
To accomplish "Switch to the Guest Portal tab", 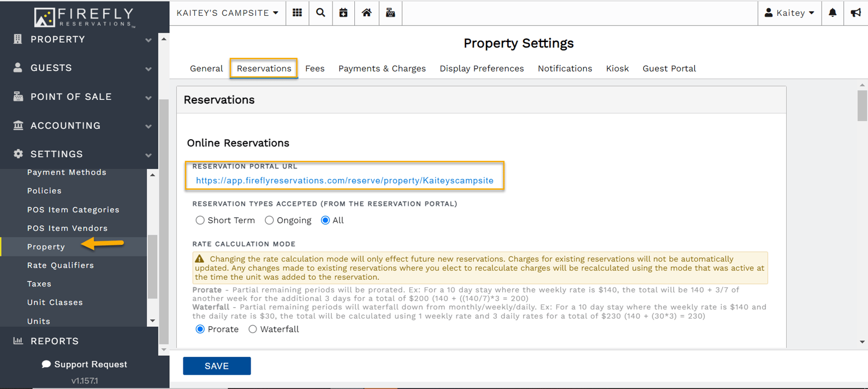I will [x=669, y=68].
